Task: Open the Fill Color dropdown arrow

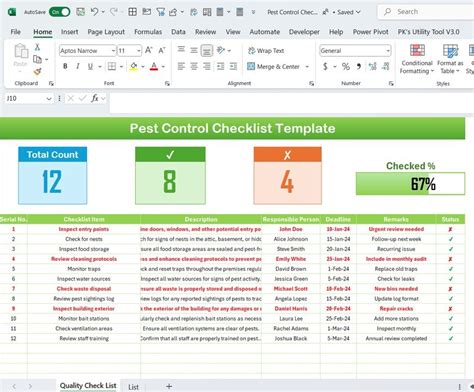Action: tap(143, 67)
